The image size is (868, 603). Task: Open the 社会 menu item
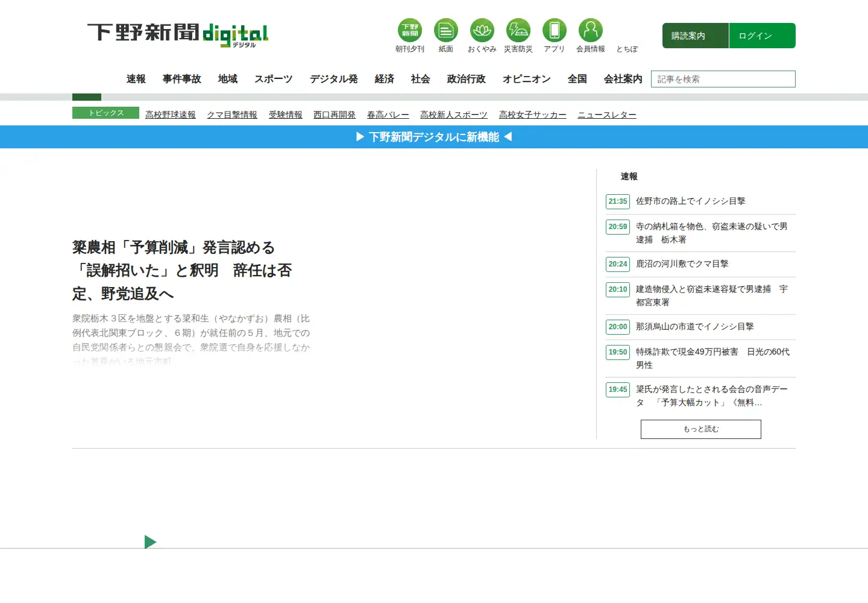(421, 79)
